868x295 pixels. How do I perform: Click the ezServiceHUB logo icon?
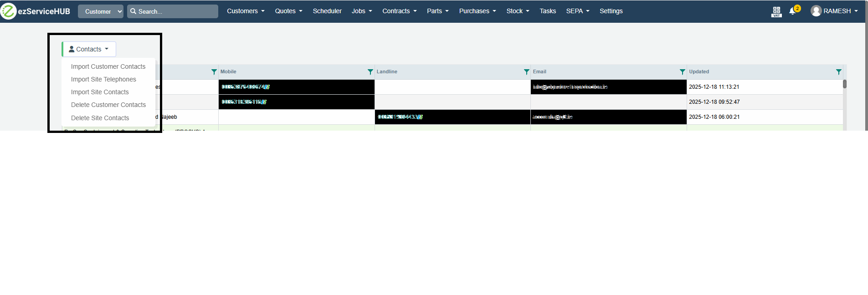coord(8,11)
